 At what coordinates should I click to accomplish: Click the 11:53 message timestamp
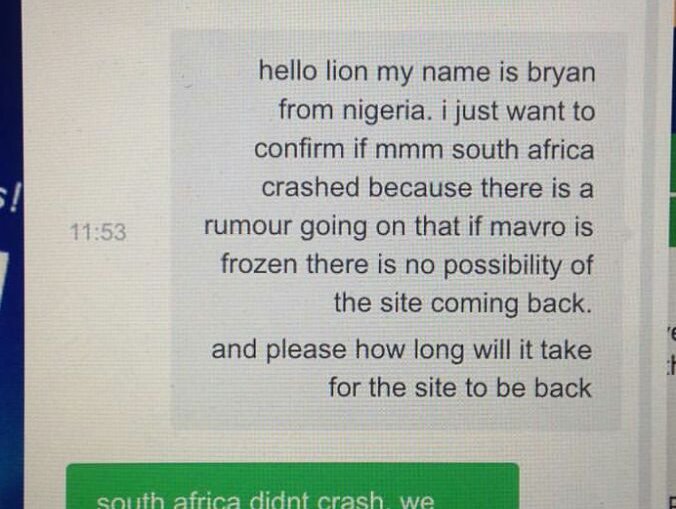(98, 233)
